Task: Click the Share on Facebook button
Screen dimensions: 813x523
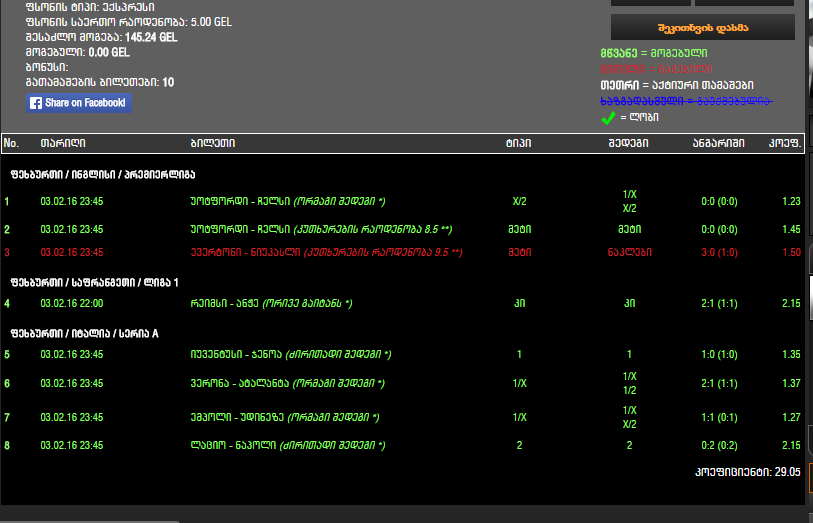Action: coord(79,103)
